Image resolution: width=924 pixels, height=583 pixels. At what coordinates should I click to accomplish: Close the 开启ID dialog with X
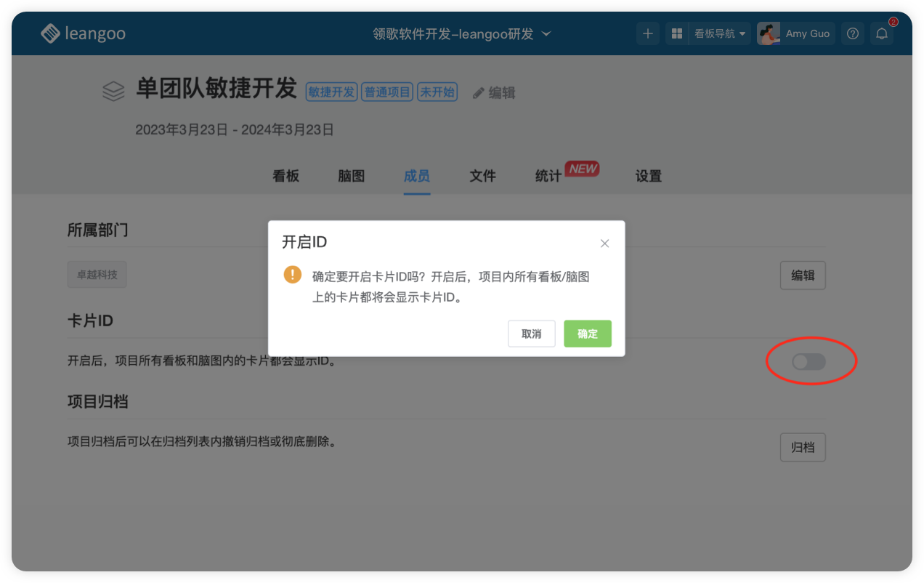[604, 244]
